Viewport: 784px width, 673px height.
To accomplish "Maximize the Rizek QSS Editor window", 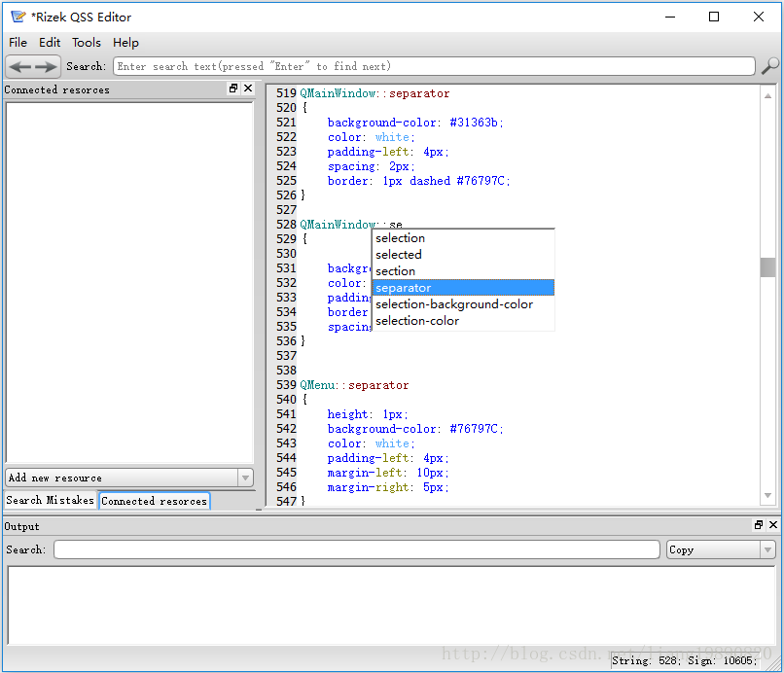I will [x=714, y=17].
